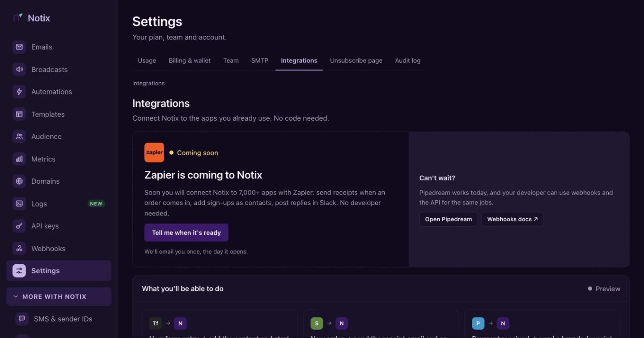644x338 pixels.
Task: Select the SMTP tab
Action: point(260,60)
